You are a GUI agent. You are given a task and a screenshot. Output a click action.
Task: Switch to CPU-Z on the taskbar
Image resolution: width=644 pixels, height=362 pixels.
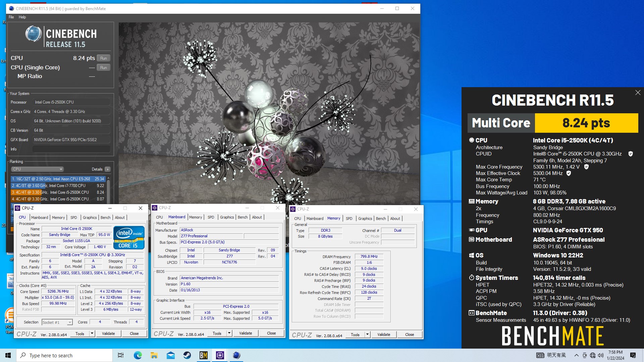pos(220,355)
